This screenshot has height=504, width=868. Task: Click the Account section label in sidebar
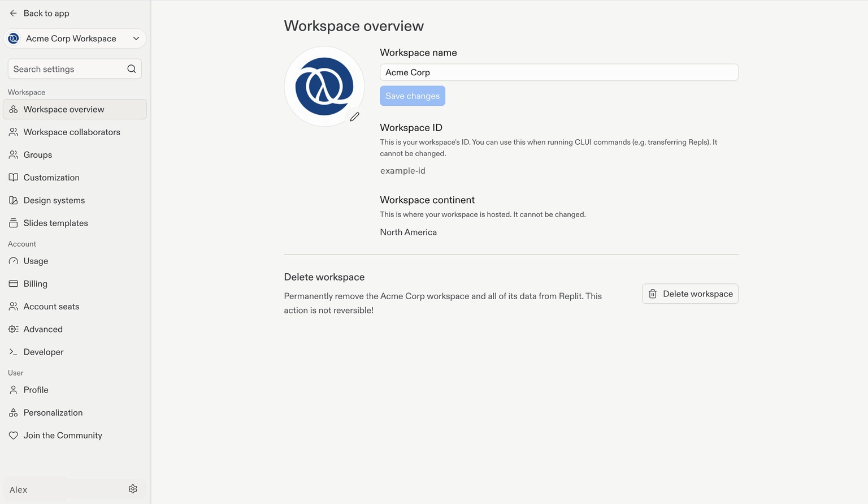[x=22, y=244]
